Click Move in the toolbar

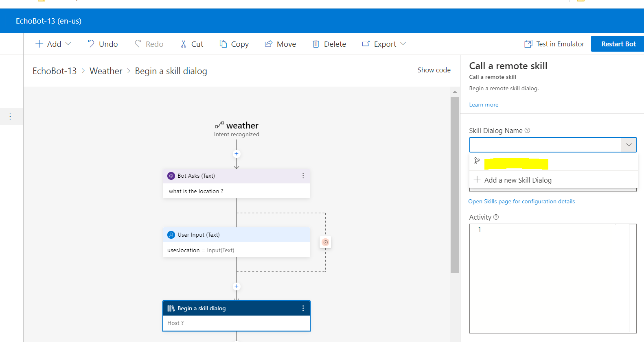280,44
